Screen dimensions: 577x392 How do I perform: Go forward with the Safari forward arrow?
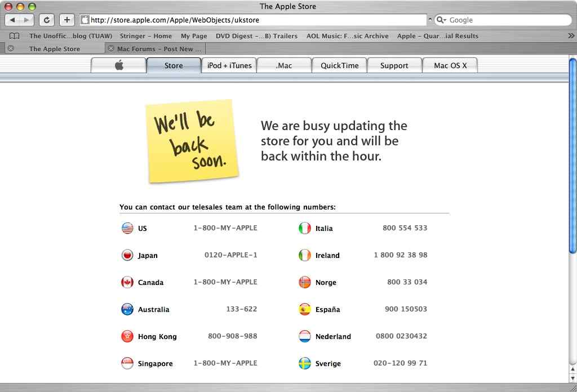26,20
